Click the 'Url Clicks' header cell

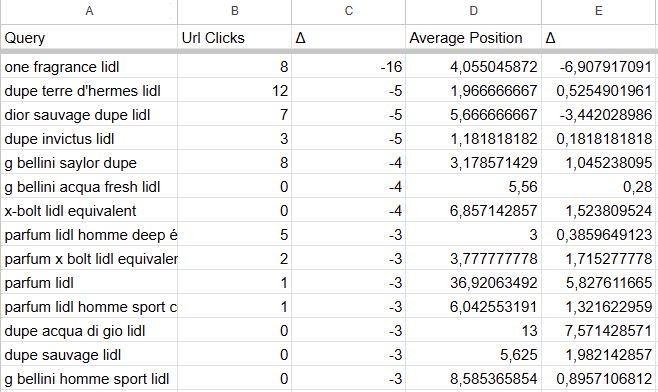click(x=235, y=38)
